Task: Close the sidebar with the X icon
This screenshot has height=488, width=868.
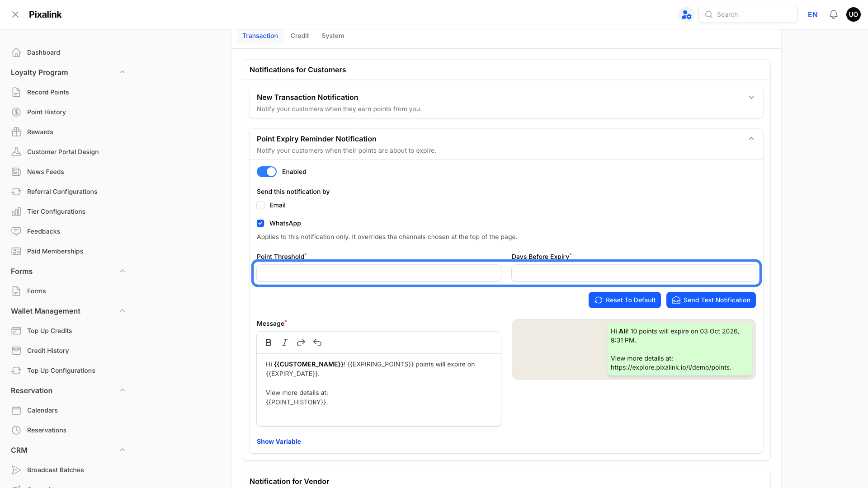Action: 15,14
